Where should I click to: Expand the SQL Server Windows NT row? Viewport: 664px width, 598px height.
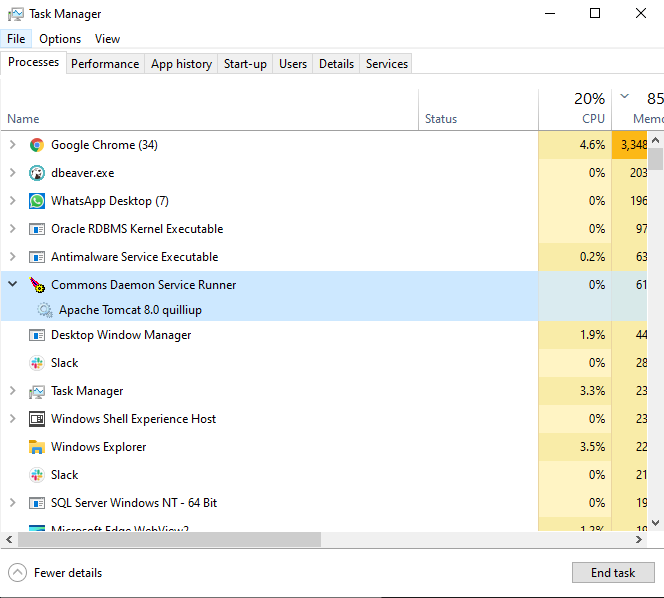point(13,503)
